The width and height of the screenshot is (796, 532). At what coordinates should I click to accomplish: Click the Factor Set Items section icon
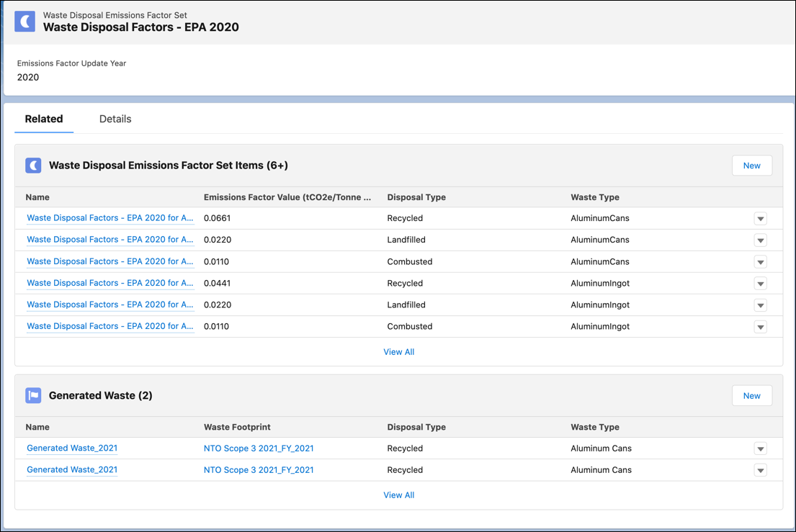tap(34, 166)
